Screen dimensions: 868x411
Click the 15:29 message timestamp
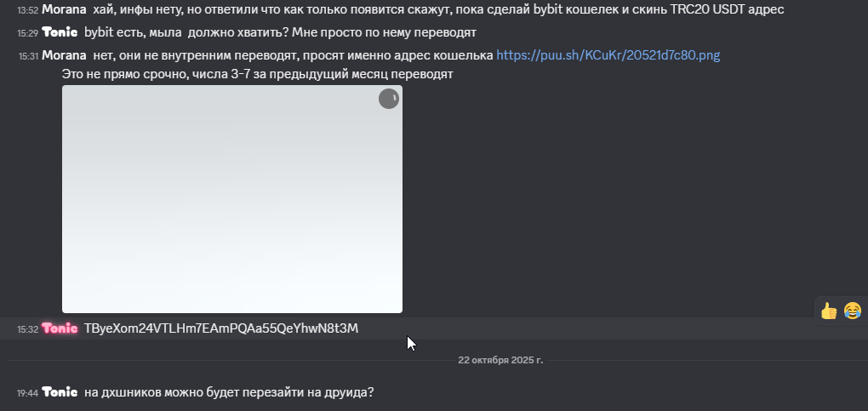[x=28, y=32]
